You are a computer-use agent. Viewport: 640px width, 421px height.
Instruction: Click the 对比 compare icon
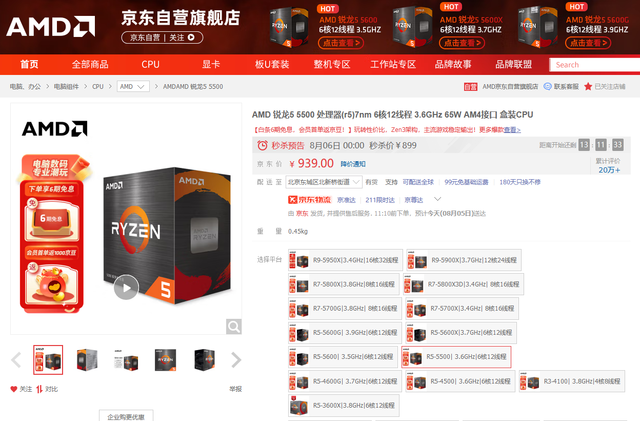tap(39, 389)
